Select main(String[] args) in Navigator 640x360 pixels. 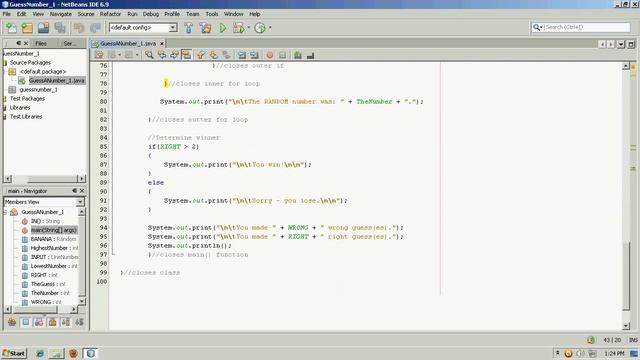[53, 230]
